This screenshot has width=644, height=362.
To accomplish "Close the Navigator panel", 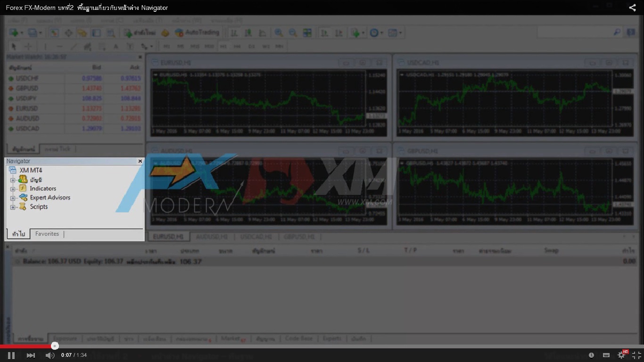I will (140, 161).
